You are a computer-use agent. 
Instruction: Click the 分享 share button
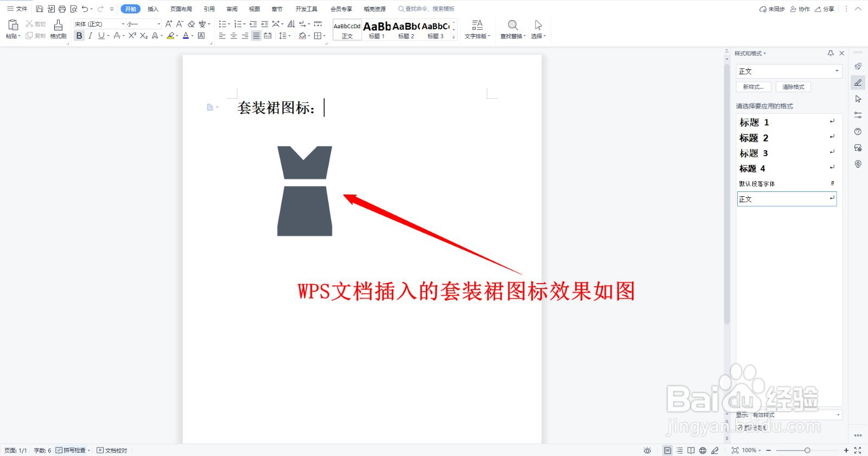point(825,9)
